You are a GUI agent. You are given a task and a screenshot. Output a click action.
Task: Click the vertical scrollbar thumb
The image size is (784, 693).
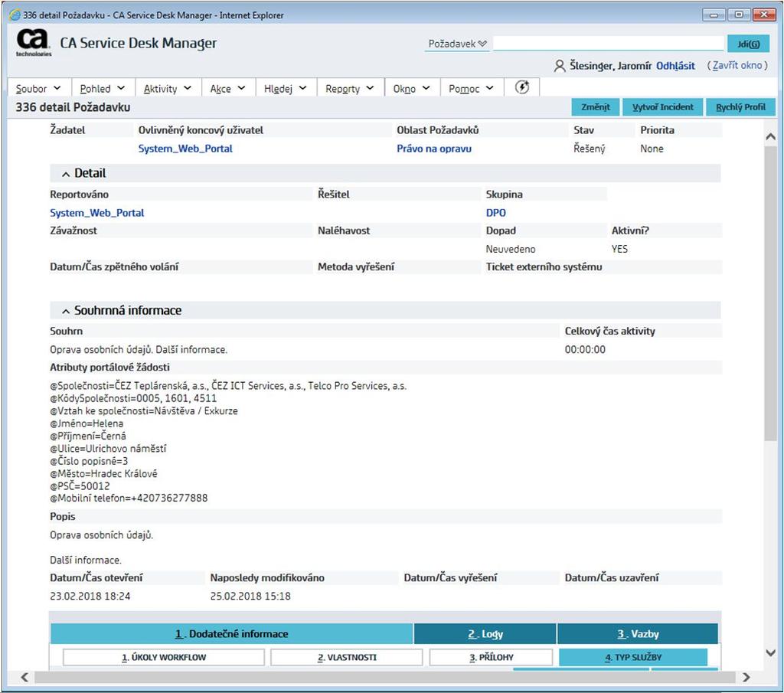(x=770, y=293)
